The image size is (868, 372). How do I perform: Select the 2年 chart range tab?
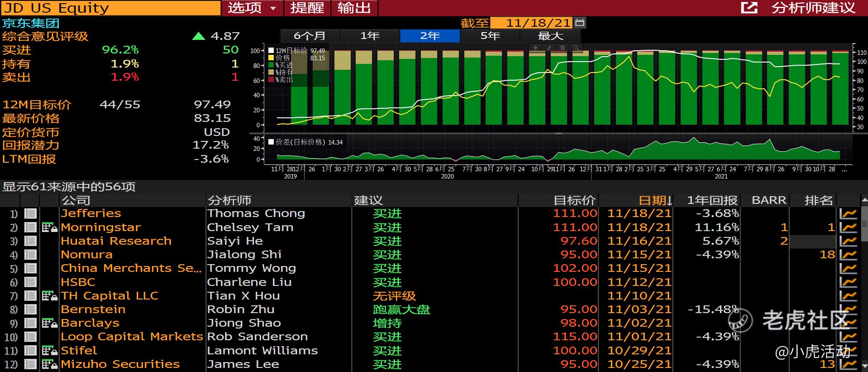pyautogui.click(x=430, y=36)
